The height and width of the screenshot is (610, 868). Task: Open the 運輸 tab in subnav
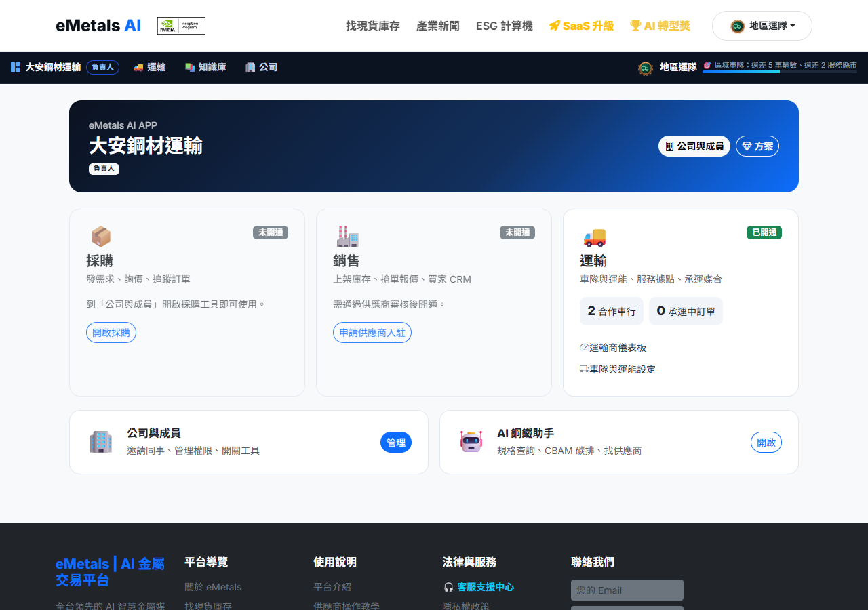point(149,67)
